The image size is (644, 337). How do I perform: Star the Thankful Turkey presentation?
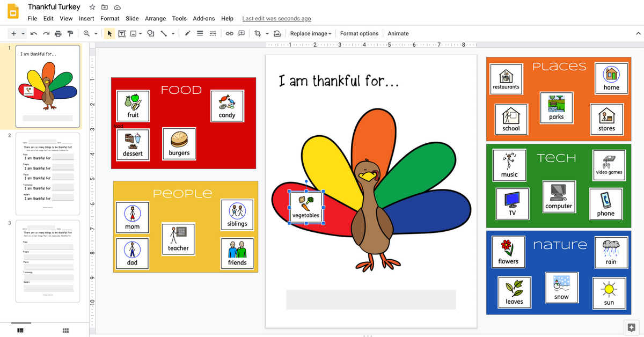(x=91, y=7)
